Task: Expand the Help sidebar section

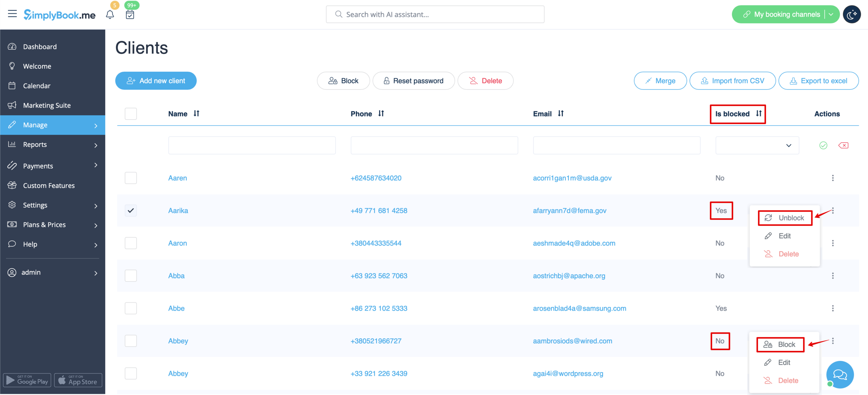Action: (x=52, y=244)
